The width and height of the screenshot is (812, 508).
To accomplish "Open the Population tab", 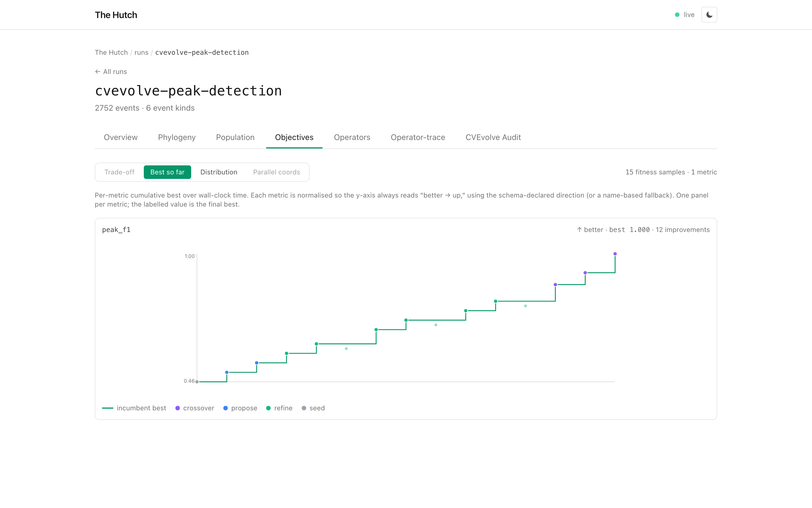I will pos(235,137).
